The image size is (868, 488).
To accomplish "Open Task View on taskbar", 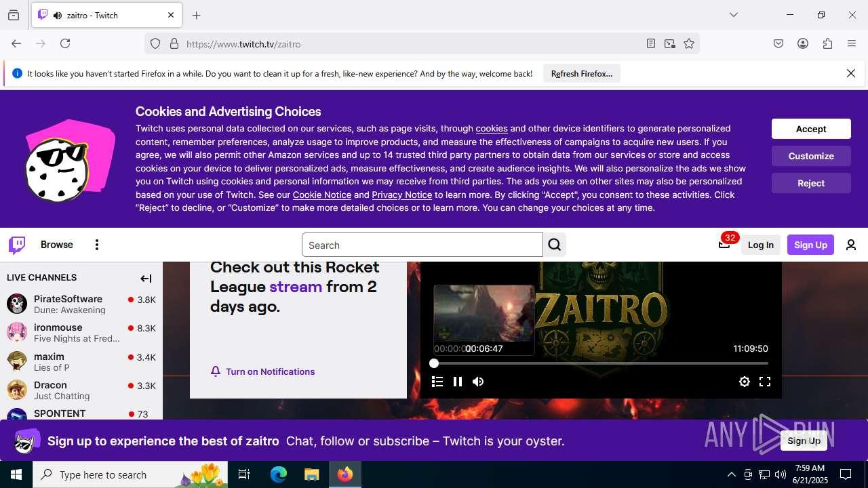I will pyautogui.click(x=244, y=474).
